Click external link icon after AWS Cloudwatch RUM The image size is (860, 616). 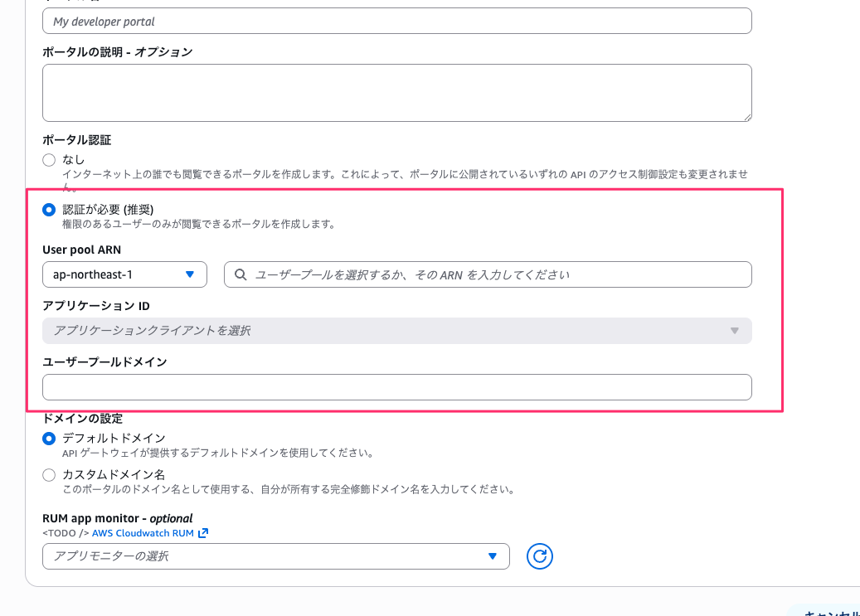203,533
